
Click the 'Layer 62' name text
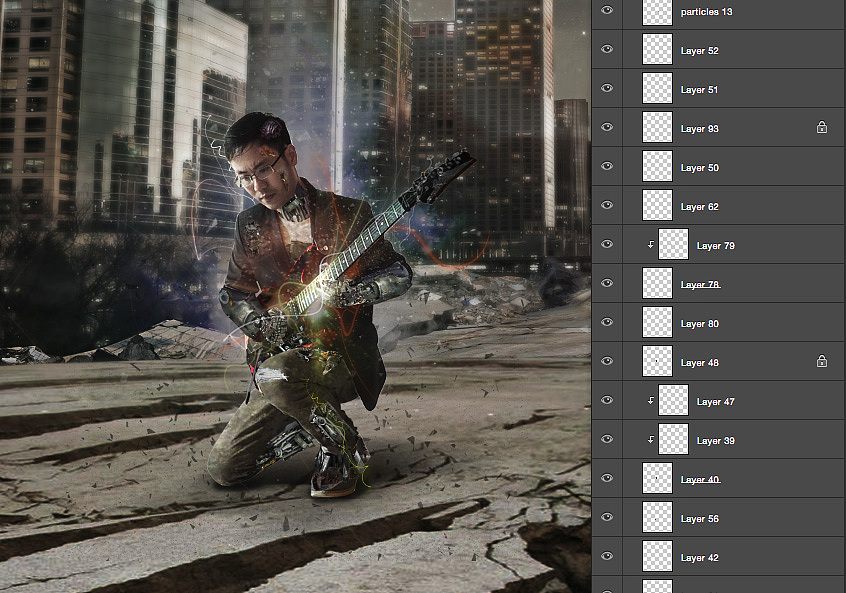tap(699, 207)
